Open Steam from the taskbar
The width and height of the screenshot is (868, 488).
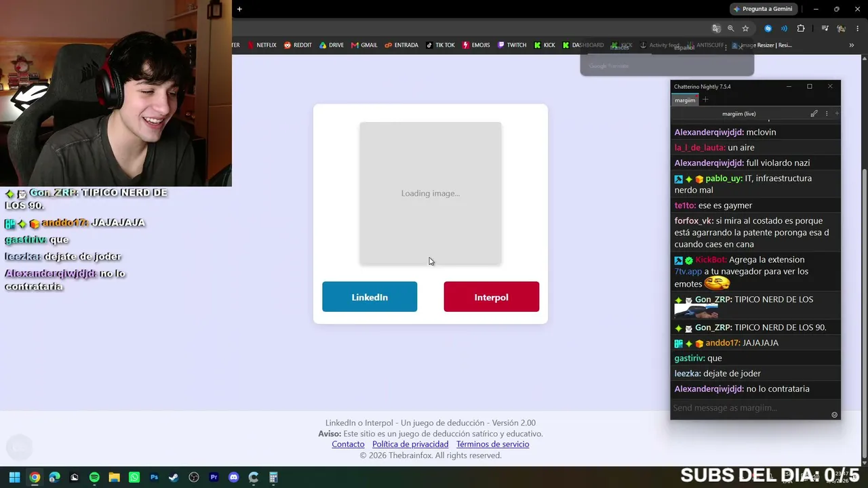174,477
